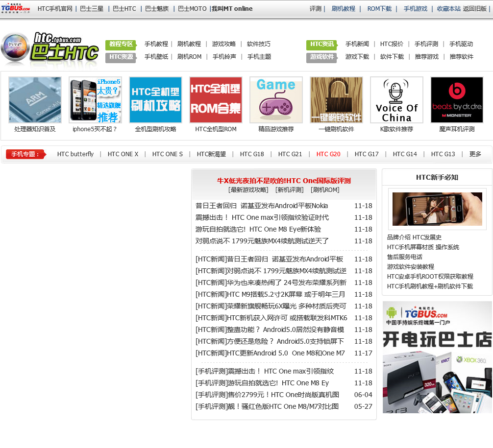Viewport: 493px width, 448px height.
Task: Open the Voice Of China microphone tile
Action: [396, 100]
